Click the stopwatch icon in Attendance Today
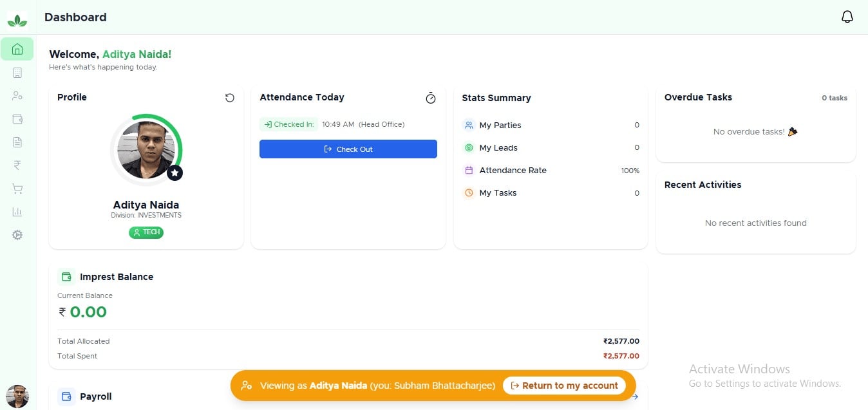Image resolution: width=868 pixels, height=410 pixels. (431, 98)
